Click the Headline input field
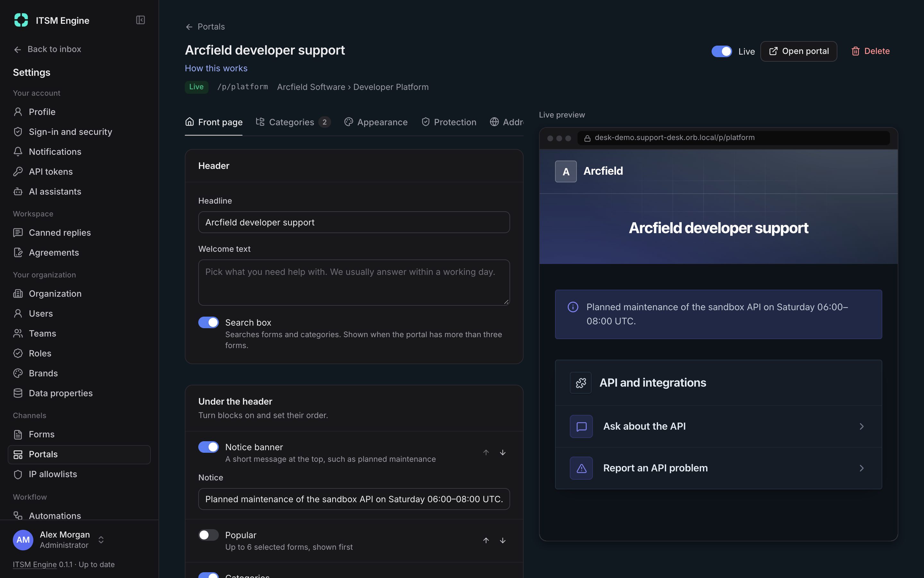924x578 pixels. coord(354,222)
